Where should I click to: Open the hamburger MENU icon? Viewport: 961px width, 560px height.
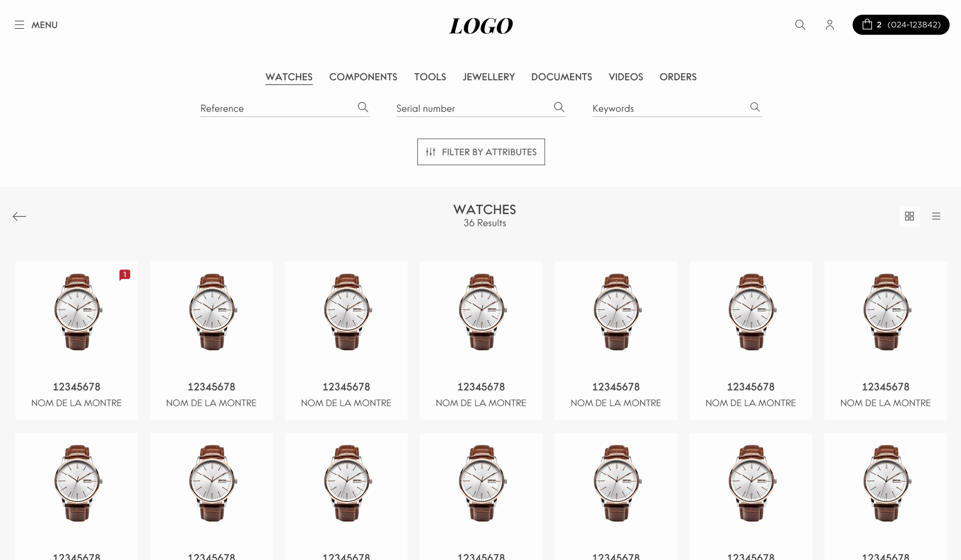coord(20,25)
